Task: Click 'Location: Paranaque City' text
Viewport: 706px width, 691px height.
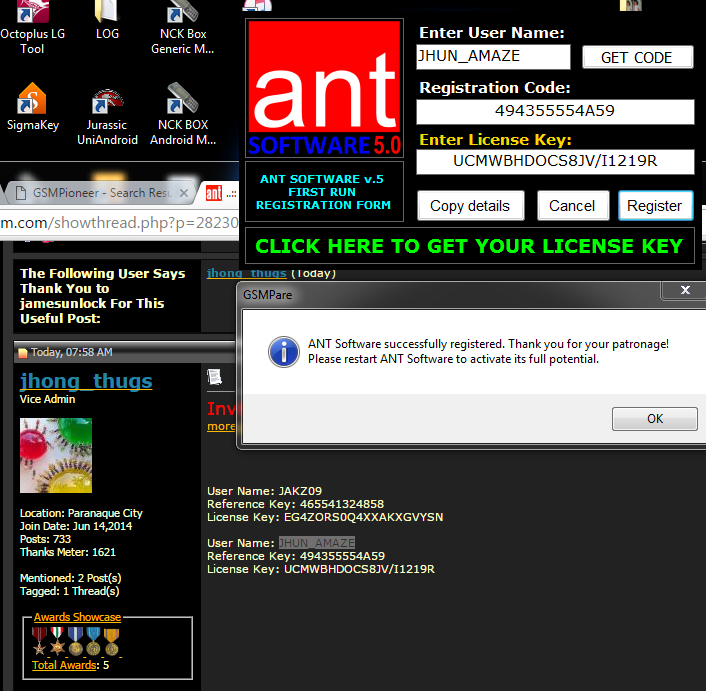Action: point(81,513)
